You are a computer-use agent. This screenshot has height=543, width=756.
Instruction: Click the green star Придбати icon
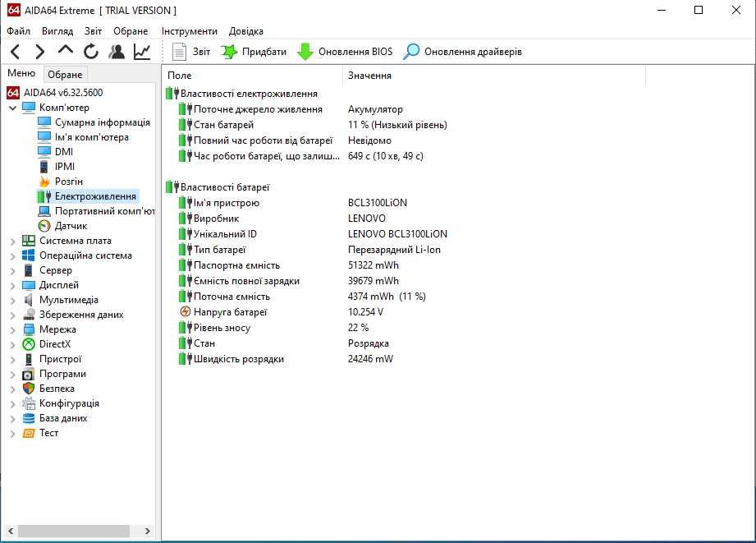(x=229, y=52)
